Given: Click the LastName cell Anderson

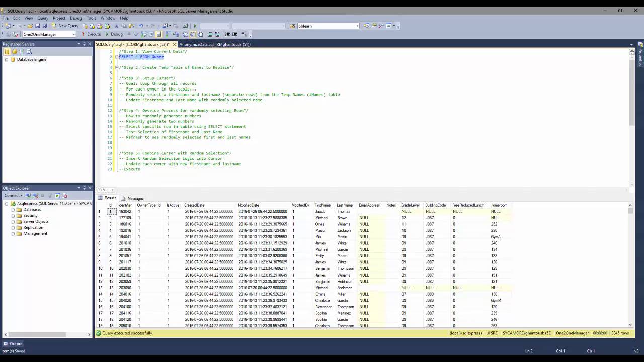Looking at the screenshot, I should click(x=345, y=288).
